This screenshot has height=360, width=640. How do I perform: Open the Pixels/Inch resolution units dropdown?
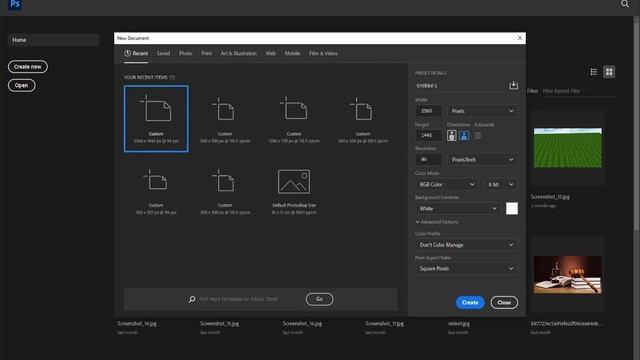click(482, 160)
